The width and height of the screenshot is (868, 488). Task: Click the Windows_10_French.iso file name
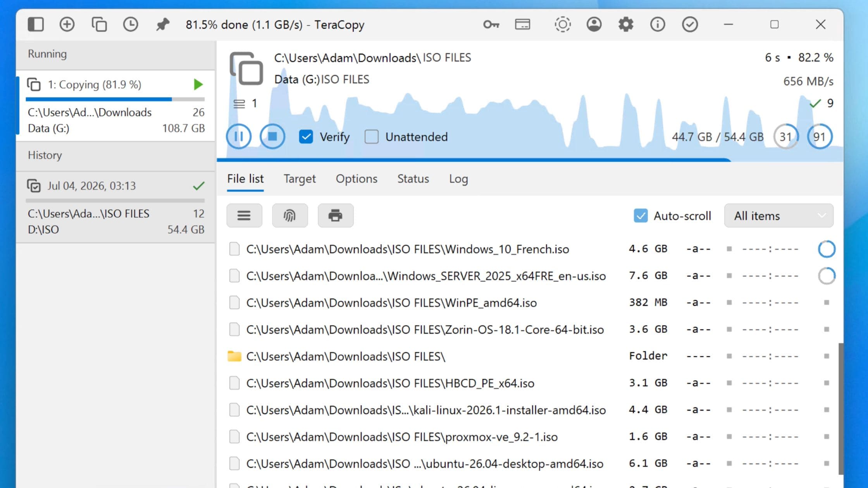coord(408,249)
